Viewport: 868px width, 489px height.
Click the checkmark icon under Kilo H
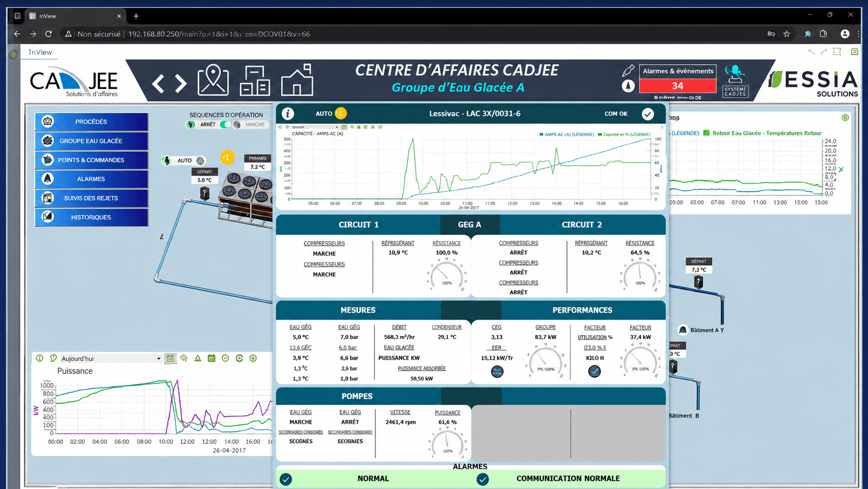pos(594,372)
